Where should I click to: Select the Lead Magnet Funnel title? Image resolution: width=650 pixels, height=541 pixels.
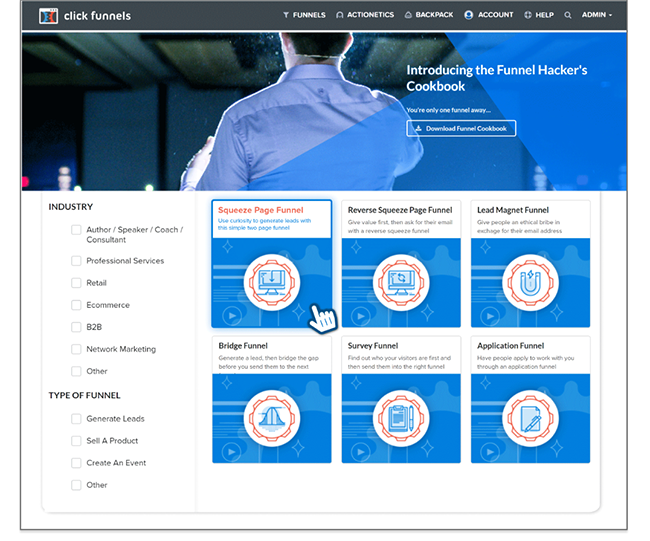coord(513,210)
